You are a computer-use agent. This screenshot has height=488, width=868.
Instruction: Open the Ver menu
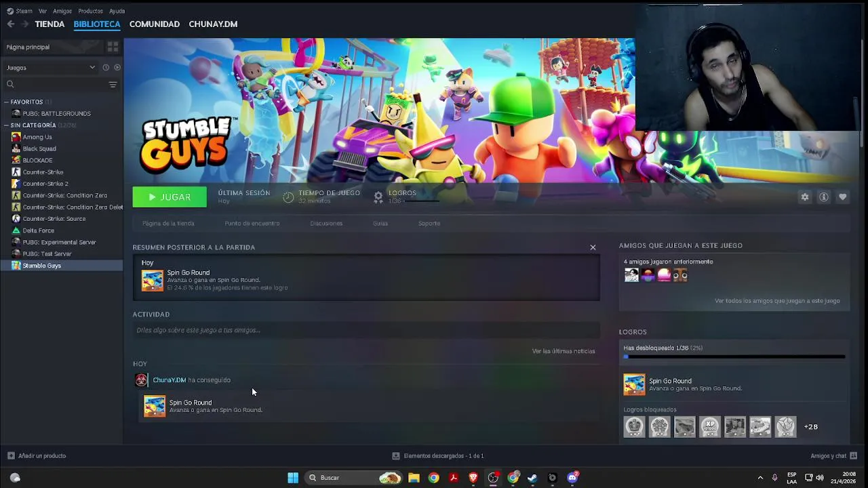pyautogui.click(x=43, y=11)
